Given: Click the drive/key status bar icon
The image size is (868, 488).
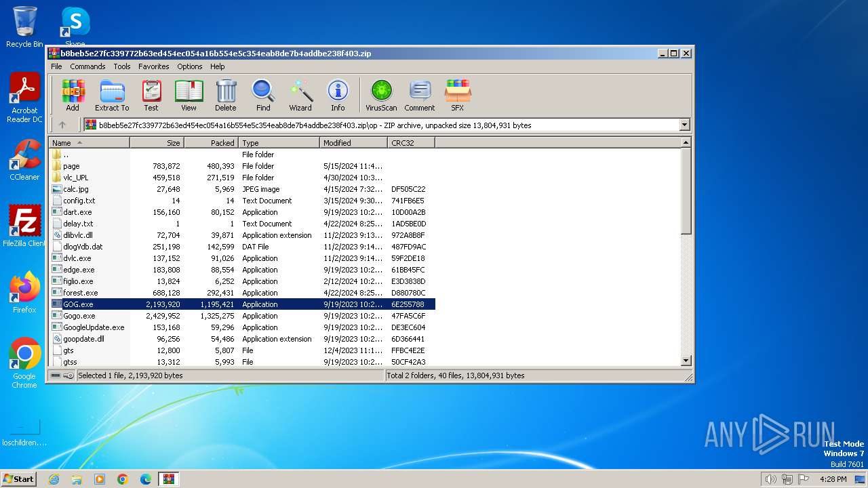Looking at the screenshot, I should [x=62, y=375].
